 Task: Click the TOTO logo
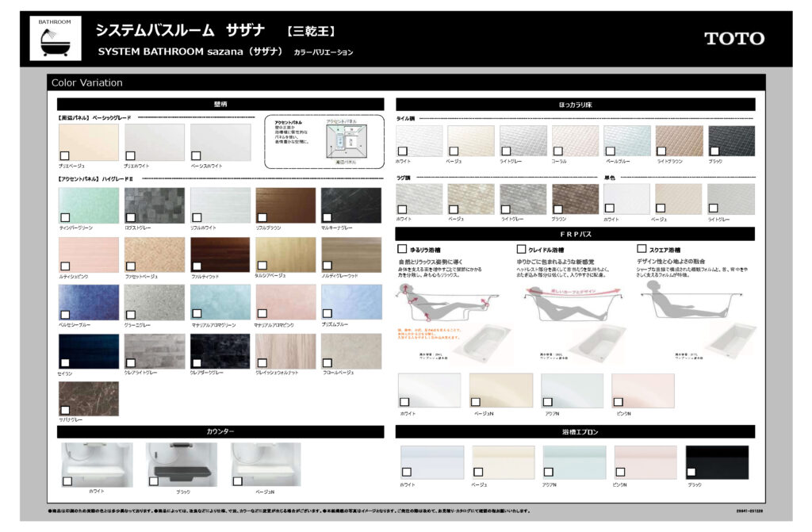click(734, 38)
